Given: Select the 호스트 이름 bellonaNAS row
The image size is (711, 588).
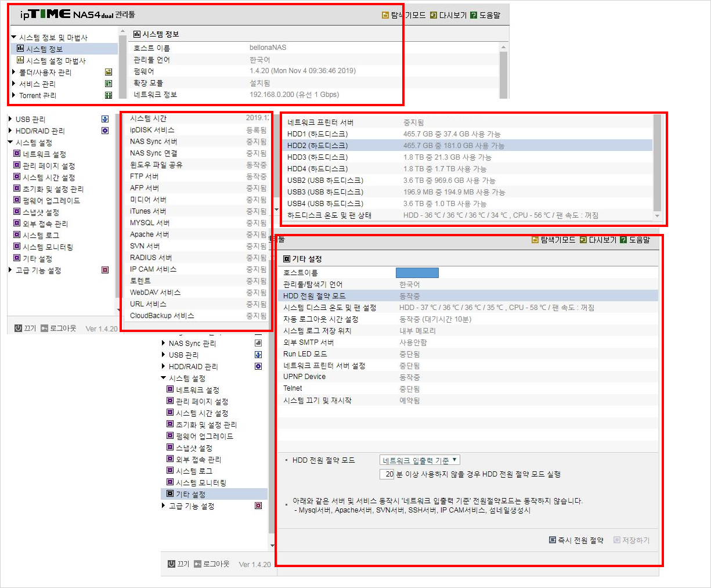Looking at the screenshot, I should (313, 48).
